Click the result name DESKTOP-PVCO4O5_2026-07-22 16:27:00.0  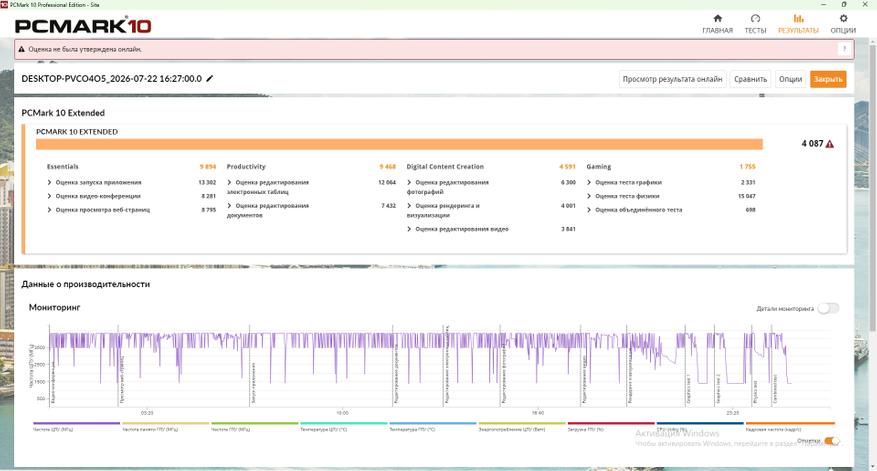click(111, 79)
